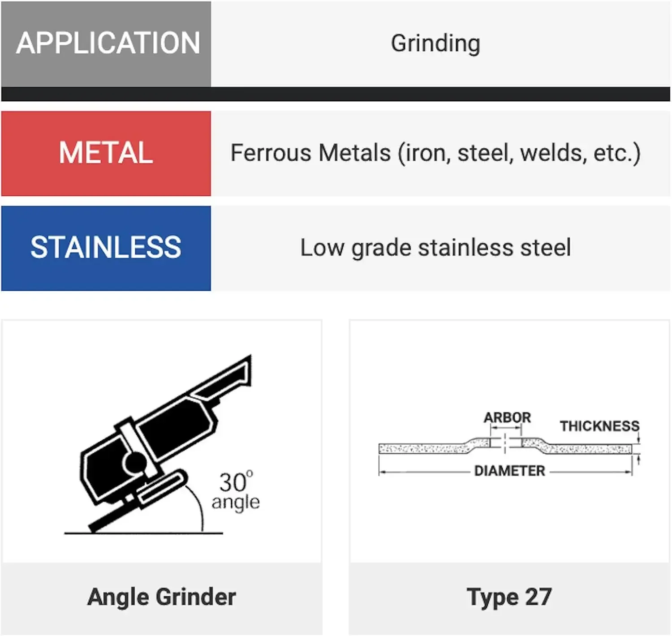This screenshot has width=672, height=636.
Task: Click the "Ferrous Metals" description text
Action: coord(435,153)
